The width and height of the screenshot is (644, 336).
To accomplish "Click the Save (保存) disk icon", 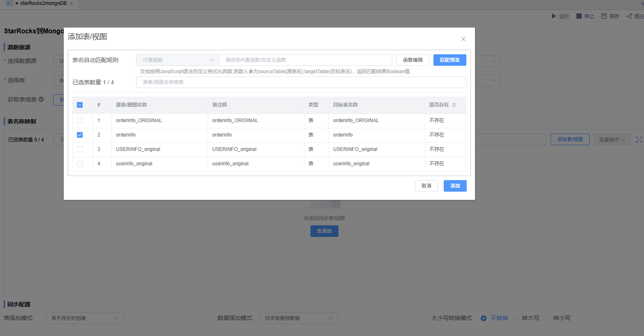I will click(604, 16).
